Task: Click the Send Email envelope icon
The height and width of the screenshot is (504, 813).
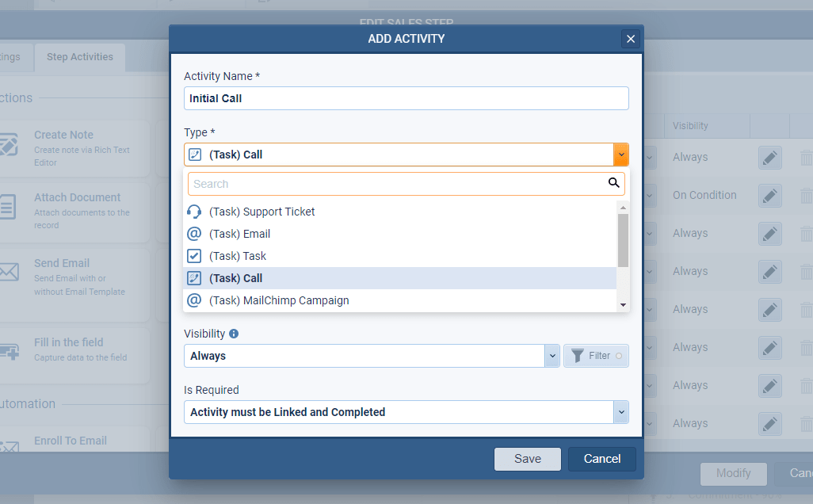Action: [x=8, y=273]
